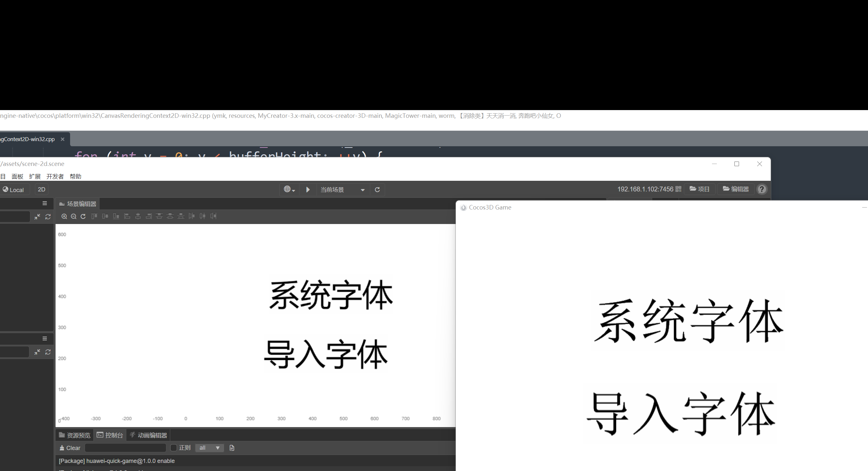868x471 pixels.
Task: Reset the scene editor zoom
Action: 83,217
